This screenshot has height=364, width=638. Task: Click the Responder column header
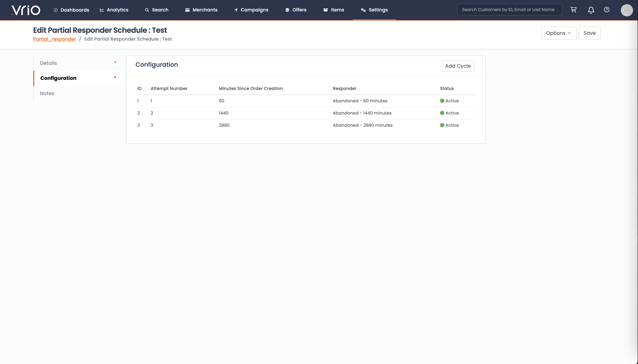coord(344,88)
